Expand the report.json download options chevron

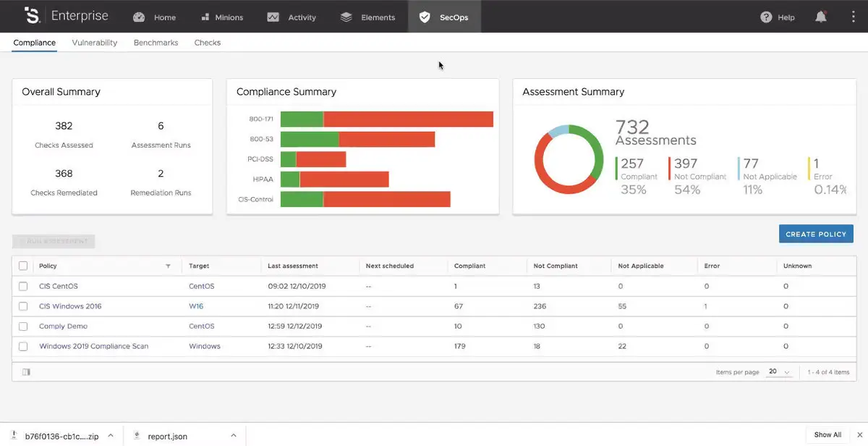pyautogui.click(x=234, y=436)
